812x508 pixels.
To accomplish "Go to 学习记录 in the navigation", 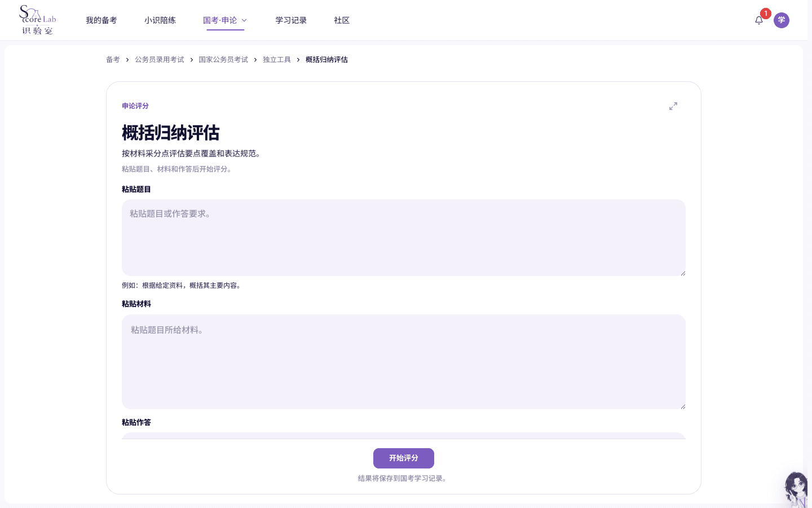I will pos(291,20).
